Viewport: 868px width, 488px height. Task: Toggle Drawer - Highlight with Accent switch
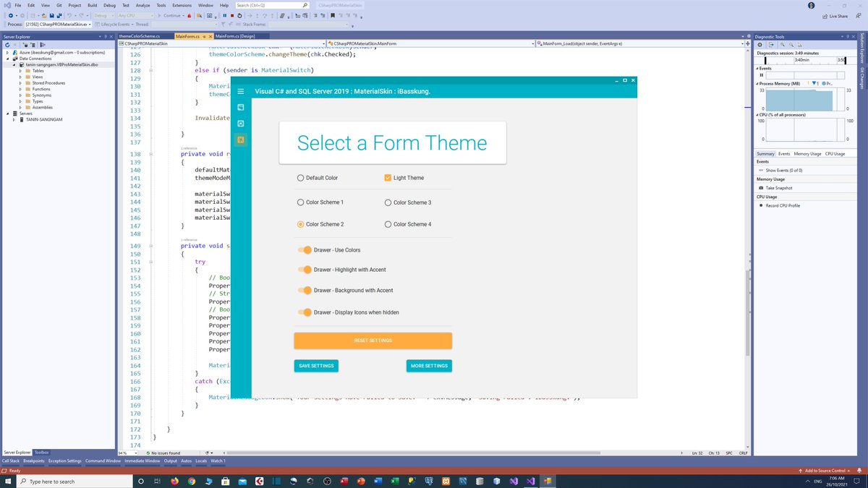click(304, 270)
